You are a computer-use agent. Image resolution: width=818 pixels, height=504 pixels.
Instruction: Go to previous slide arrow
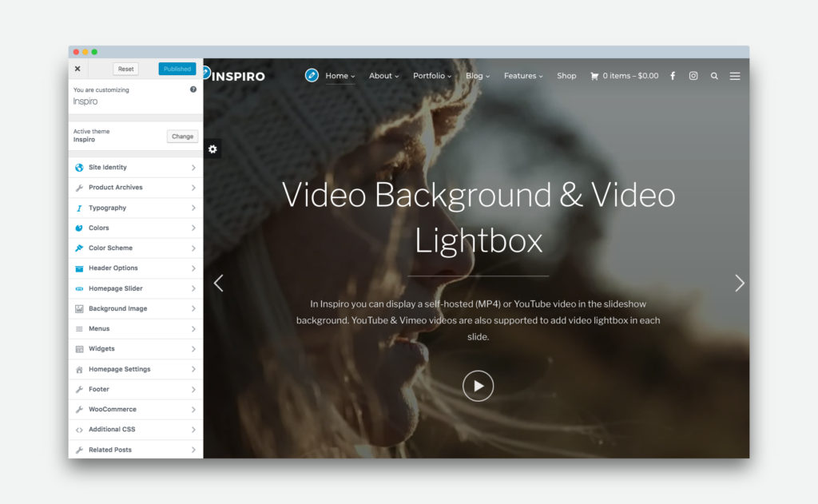coord(219,284)
